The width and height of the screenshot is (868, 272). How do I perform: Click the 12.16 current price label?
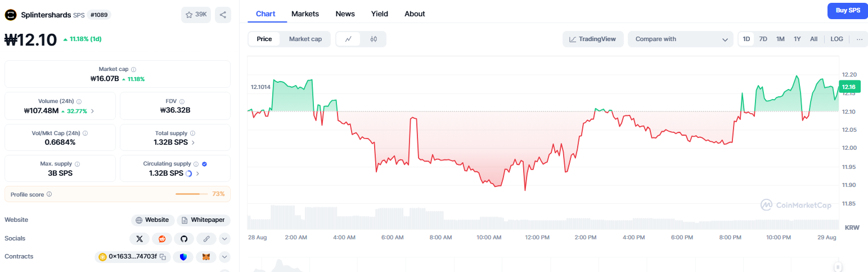tap(849, 87)
